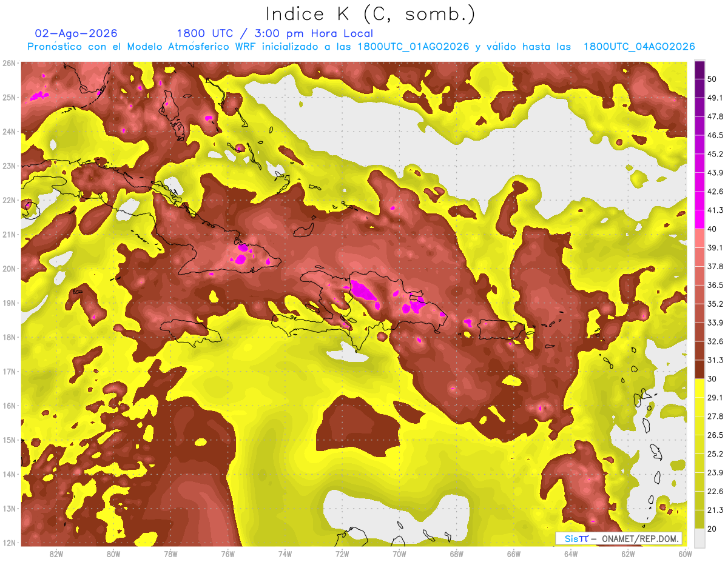
Task: Click the 20N latitude label
Action: (8, 269)
